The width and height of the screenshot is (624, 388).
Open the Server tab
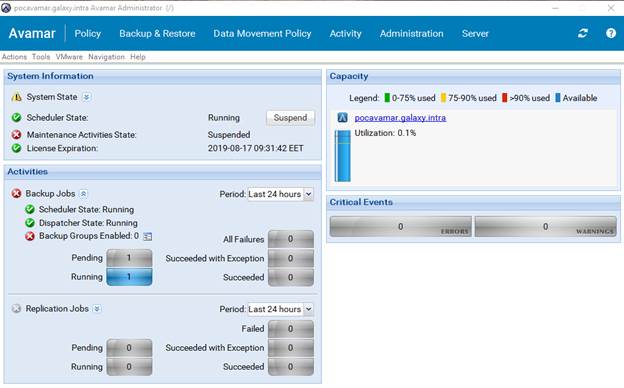[x=475, y=33]
